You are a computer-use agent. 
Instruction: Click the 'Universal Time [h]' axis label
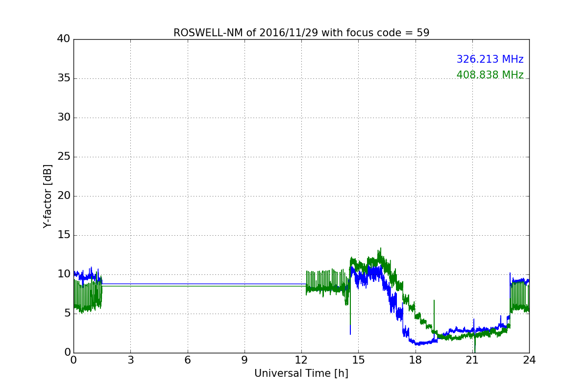[x=301, y=373]
